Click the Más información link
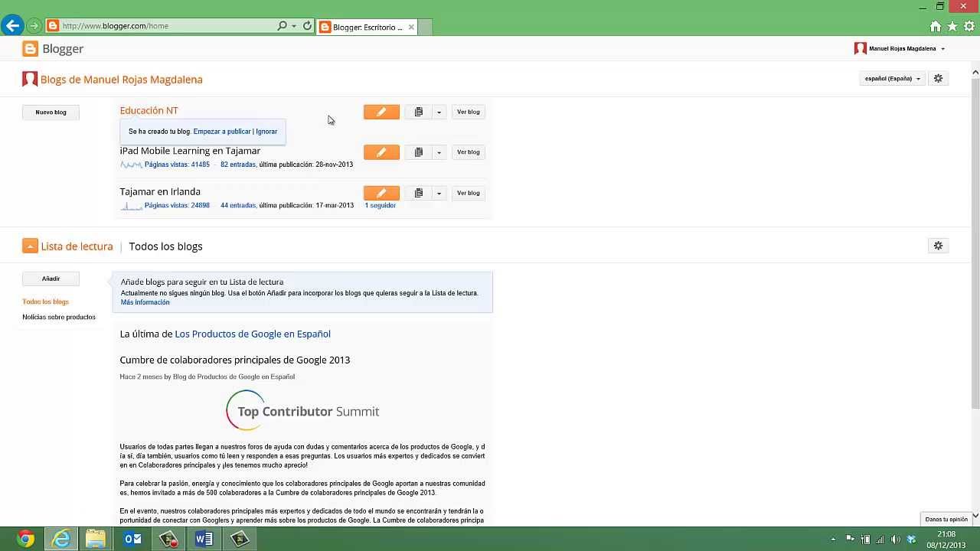Screen dimensions: 980x551 (x=145, y=302)
